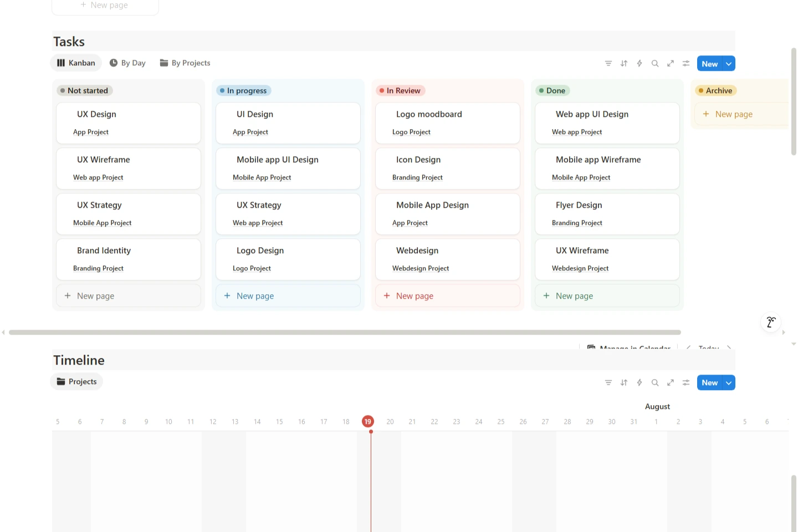This screenshot has width=798, height=532.
Task: Open the filter icon in Tasks toolbar
Action: coord(608,64)
